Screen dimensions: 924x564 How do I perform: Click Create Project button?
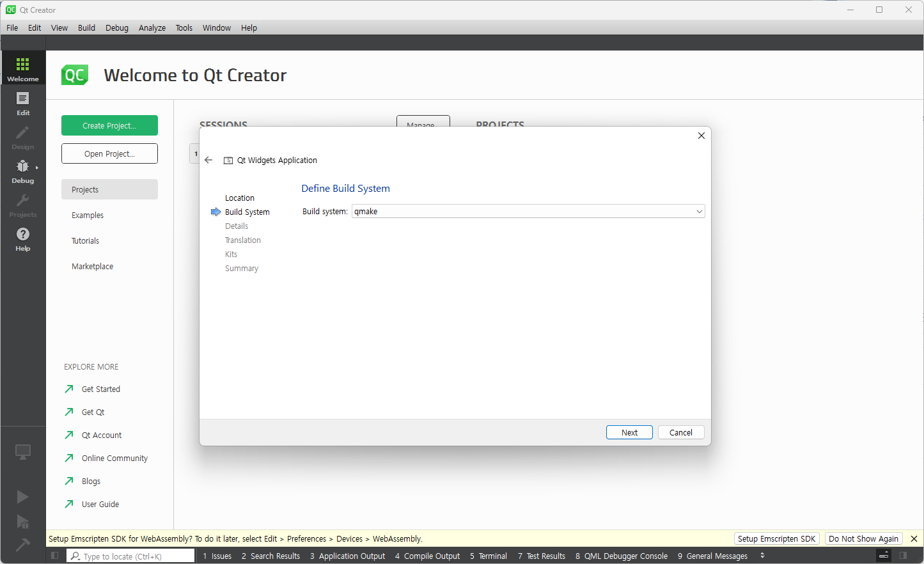pyautogui.click(x=109, y=125)
